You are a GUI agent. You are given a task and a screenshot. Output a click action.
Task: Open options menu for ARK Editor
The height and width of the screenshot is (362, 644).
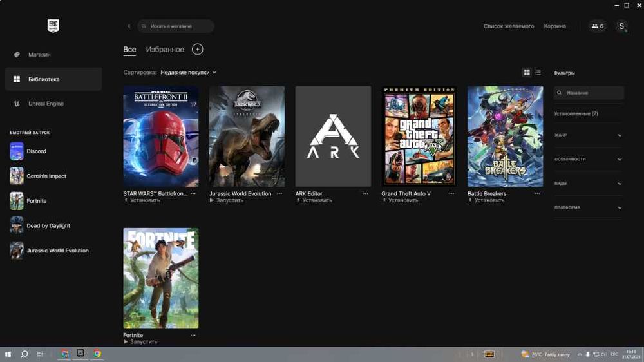365,193
